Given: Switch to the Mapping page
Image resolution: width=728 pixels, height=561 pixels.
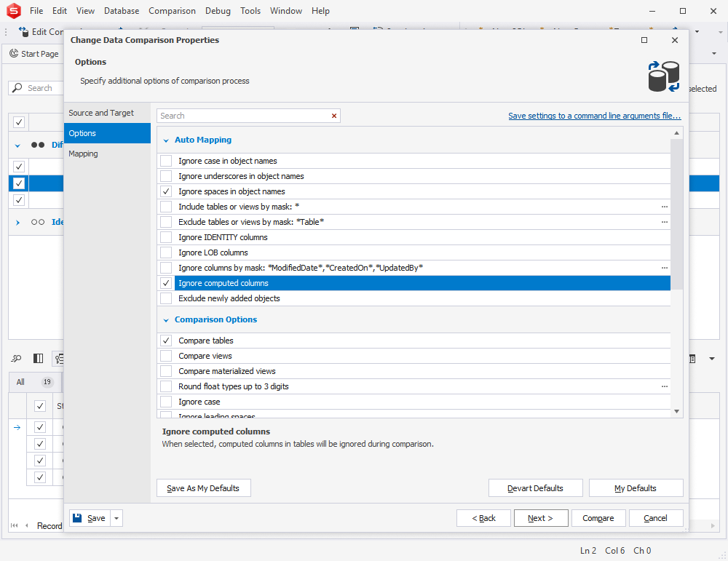Looking at the screenshot, I should [x=83, y=154].
